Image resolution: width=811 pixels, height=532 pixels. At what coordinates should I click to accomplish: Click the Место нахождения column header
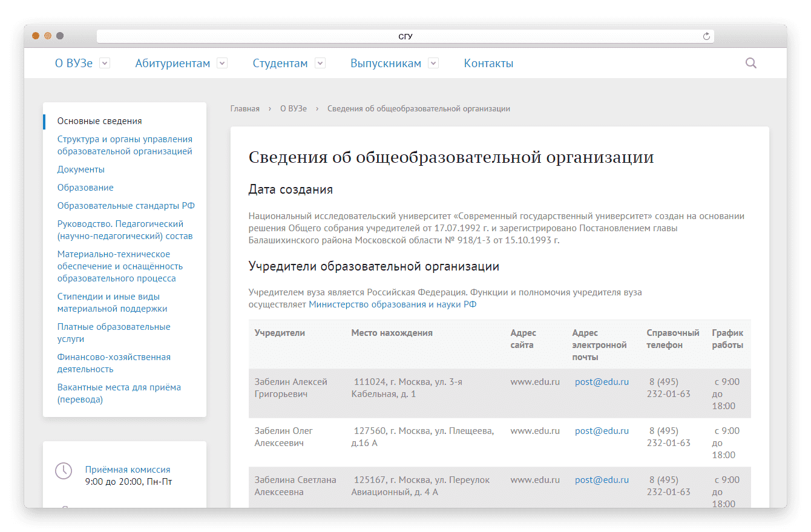[x=392, y=333]
